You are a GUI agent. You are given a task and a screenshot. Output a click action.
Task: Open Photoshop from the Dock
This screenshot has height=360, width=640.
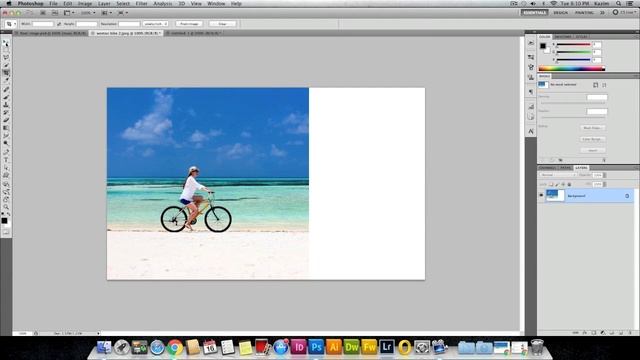coord(316,347)
